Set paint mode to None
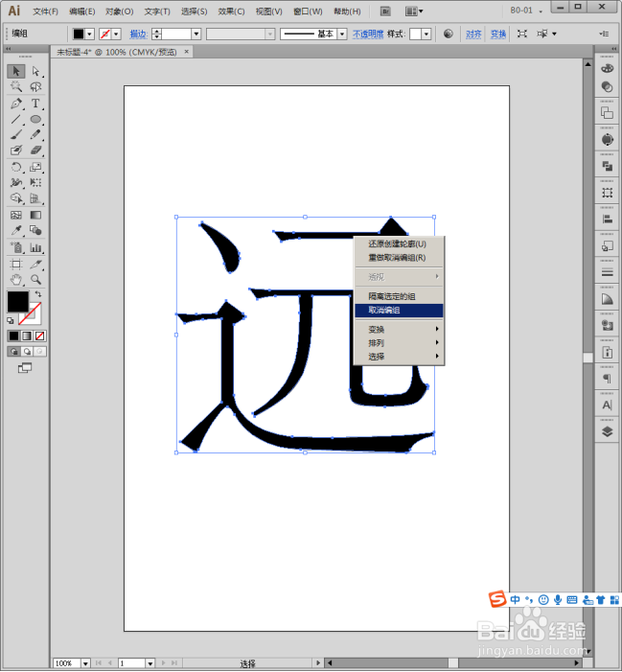Screen dimensions: 622x672 pyautogui.click(x=40, y=336)
